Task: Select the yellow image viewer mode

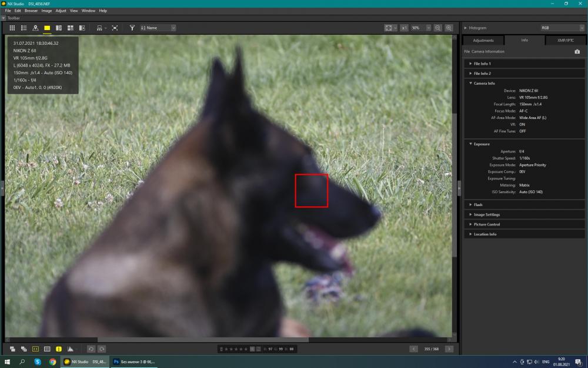Action: pos(47,28)
